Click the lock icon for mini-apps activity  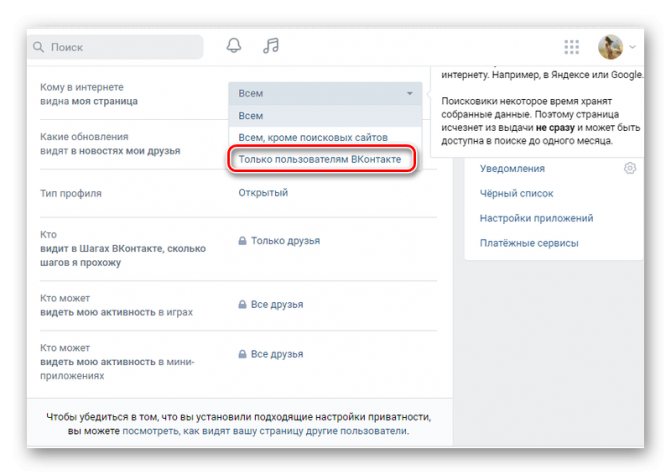pos(242,354)
